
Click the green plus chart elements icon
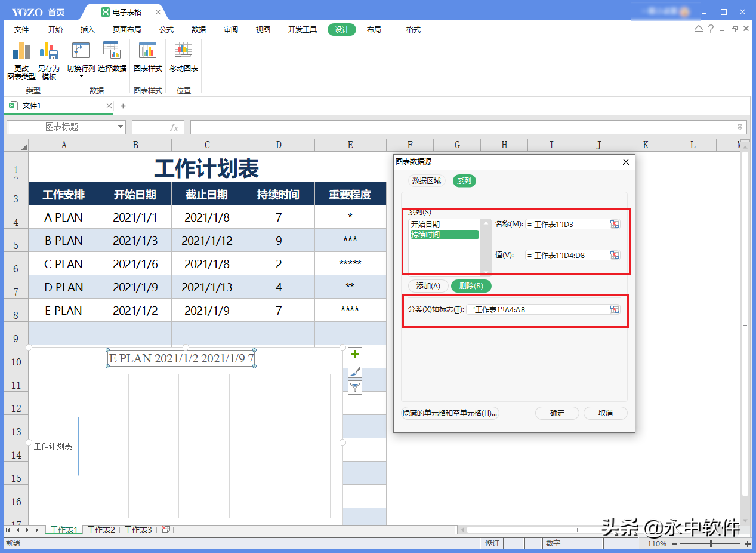[x=355, y=354]
